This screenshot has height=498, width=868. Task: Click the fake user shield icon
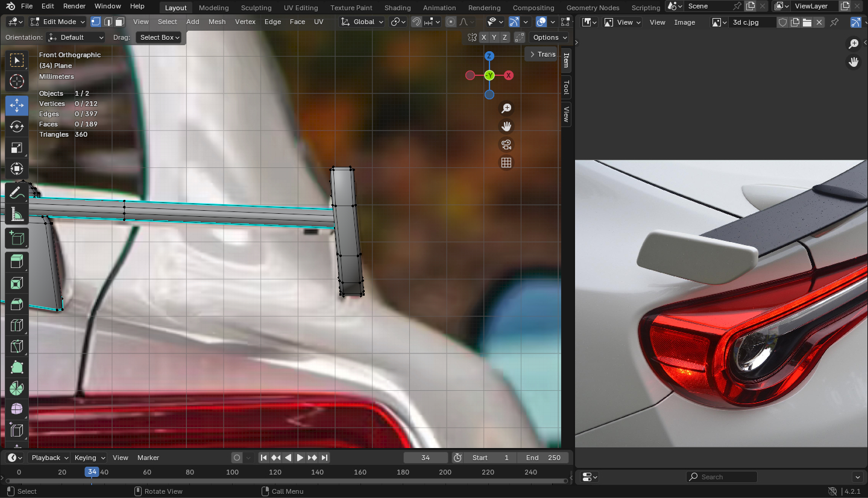tap(782, 22)
